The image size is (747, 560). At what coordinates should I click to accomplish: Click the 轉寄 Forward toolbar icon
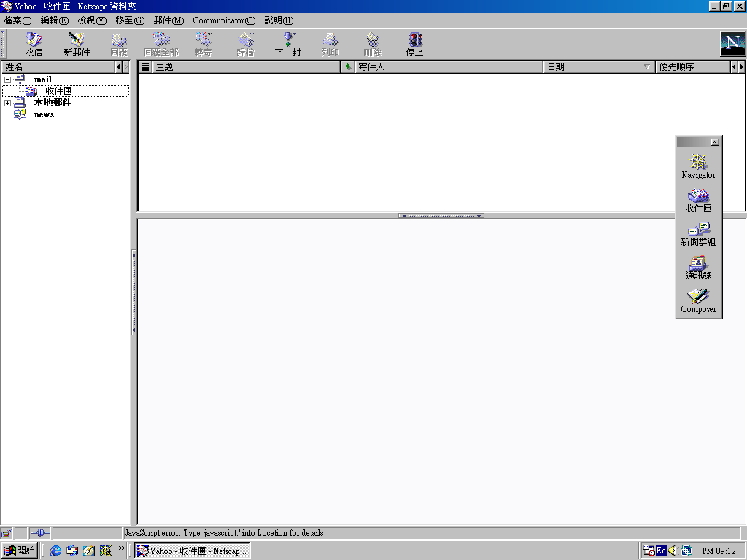click(203, 44)
